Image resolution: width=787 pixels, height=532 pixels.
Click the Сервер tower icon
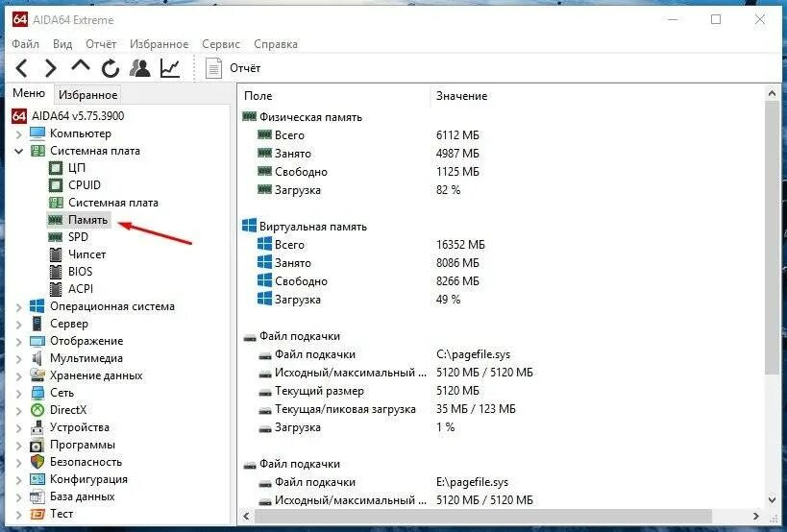pyautogui.click(x=37, y=324)
